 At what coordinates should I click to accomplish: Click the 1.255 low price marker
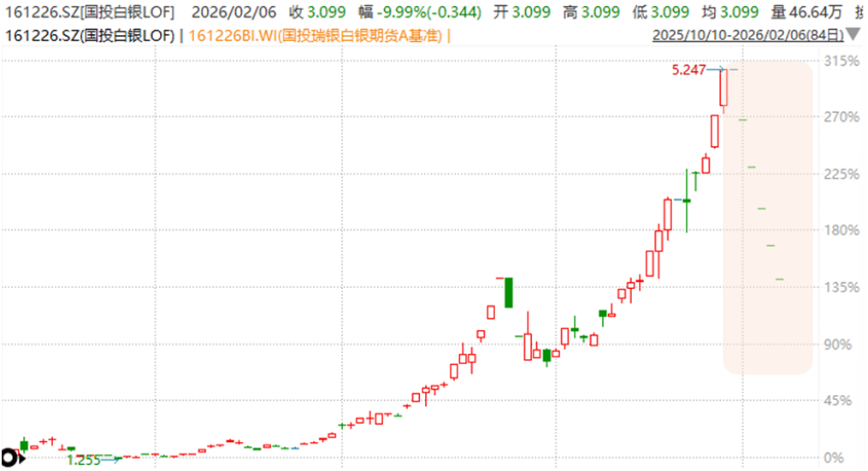click(x=84, y=461)
